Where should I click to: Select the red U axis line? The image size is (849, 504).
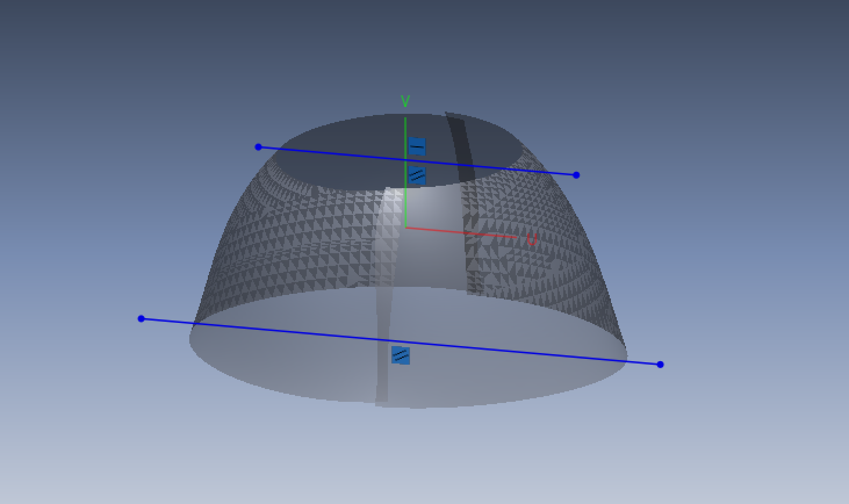461,232
